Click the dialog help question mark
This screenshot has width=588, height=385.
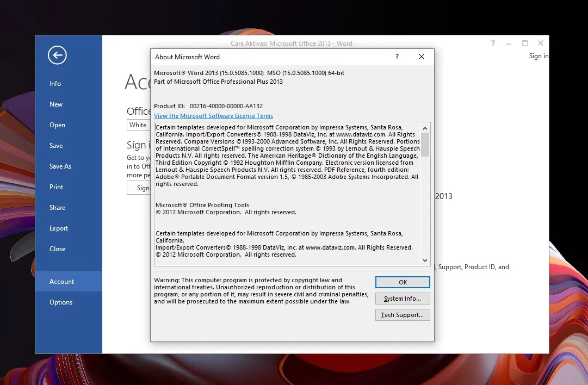397,57
